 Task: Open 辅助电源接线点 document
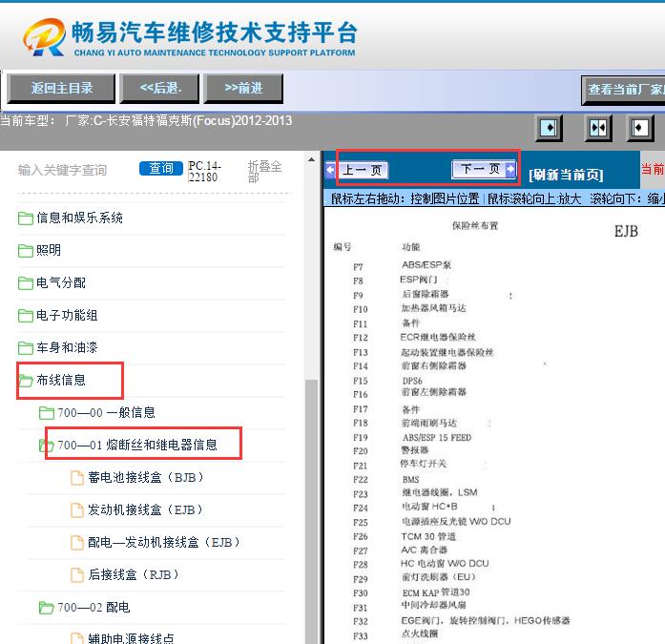(x=131, y=638)
